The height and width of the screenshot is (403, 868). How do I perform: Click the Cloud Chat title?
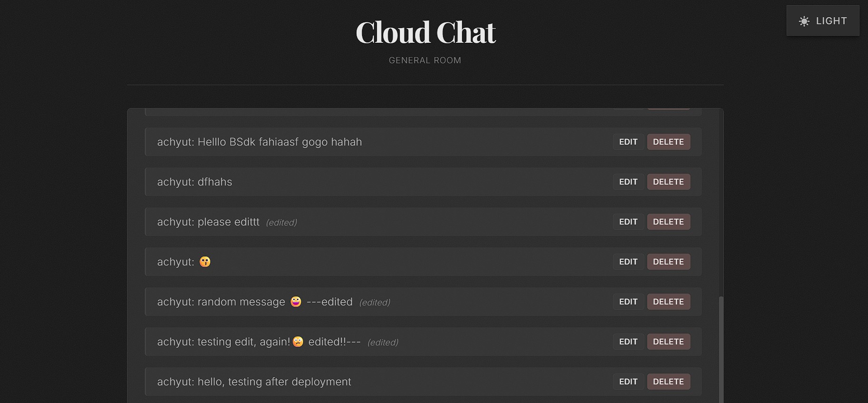point(425,32)
